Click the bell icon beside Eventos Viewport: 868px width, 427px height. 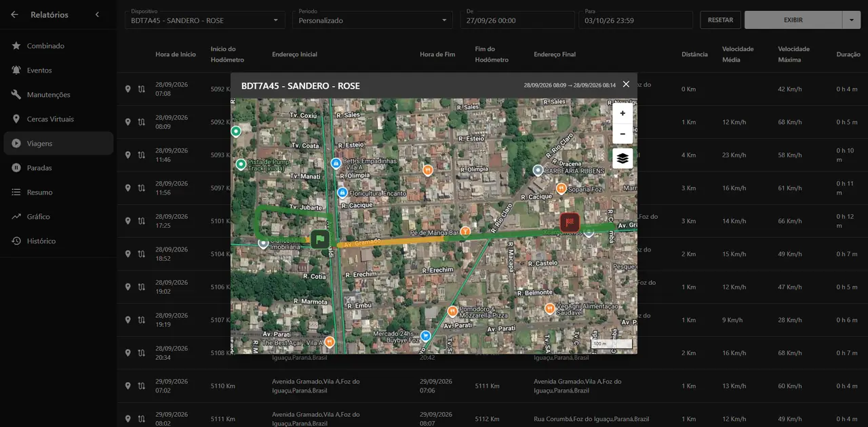pos(16,70)
